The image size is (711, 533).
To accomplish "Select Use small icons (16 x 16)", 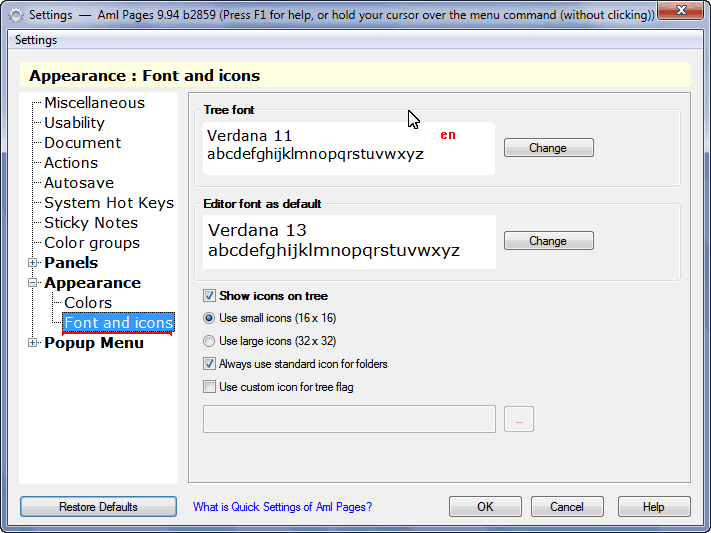I will coord(209,318).
